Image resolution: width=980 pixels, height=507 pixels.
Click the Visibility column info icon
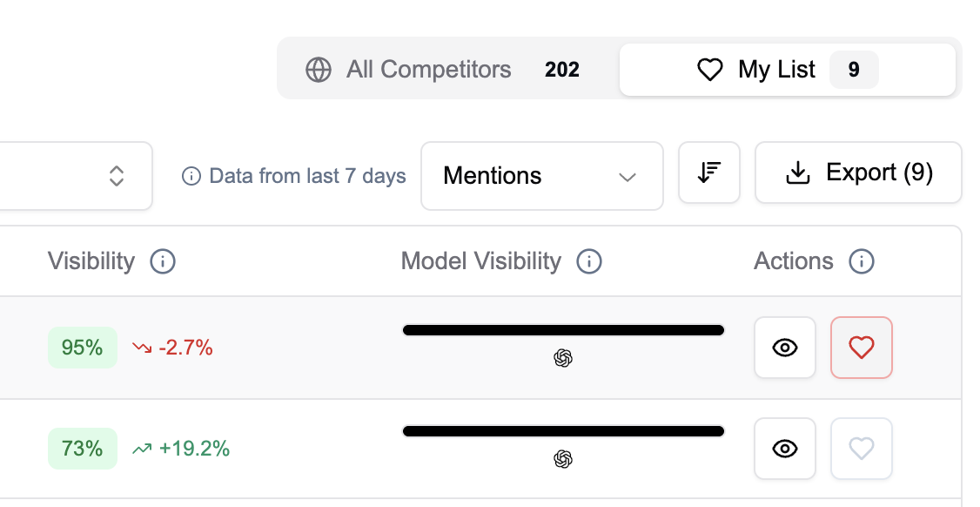pos(163,261)
